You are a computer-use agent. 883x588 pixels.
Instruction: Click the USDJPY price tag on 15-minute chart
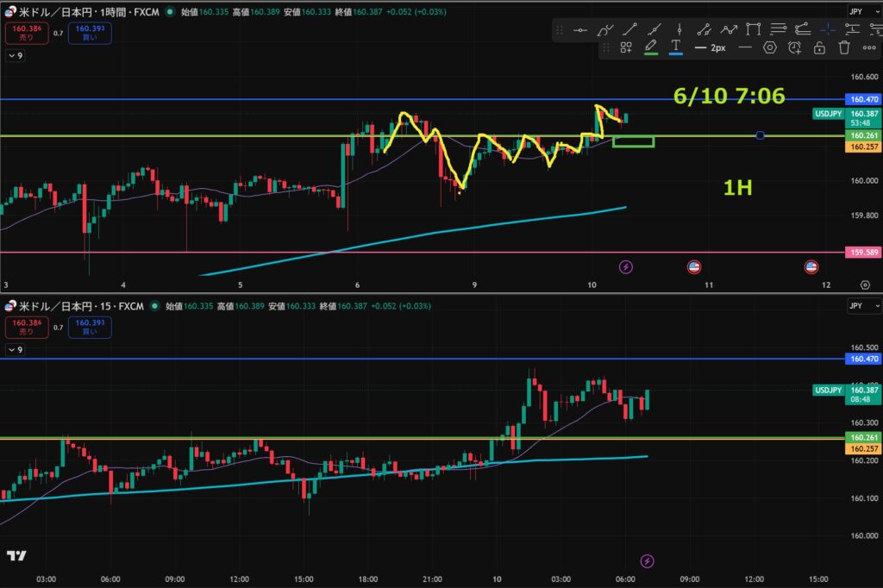(x=829, y=390)
